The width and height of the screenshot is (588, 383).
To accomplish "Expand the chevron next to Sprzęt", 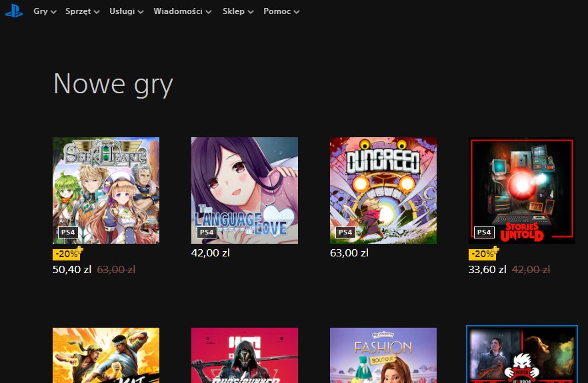I will (x=97, y=12).
